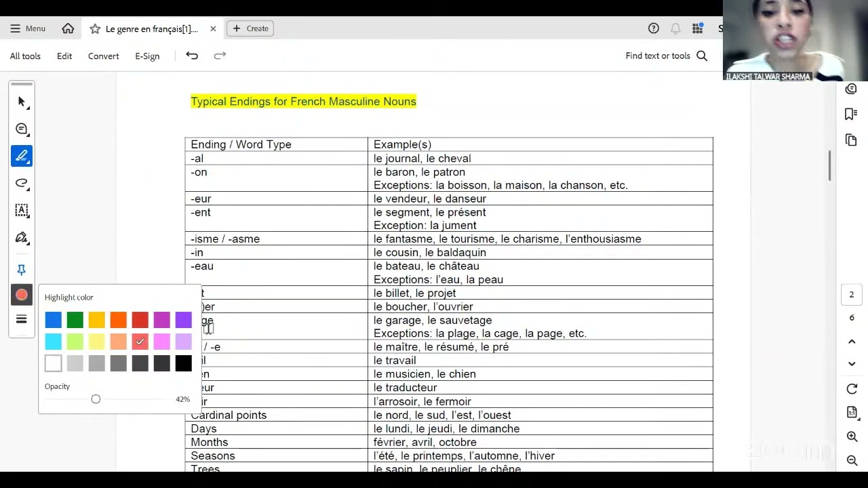Open the notifications bell icon
This screenshot has width=868, height=488.
675,28
